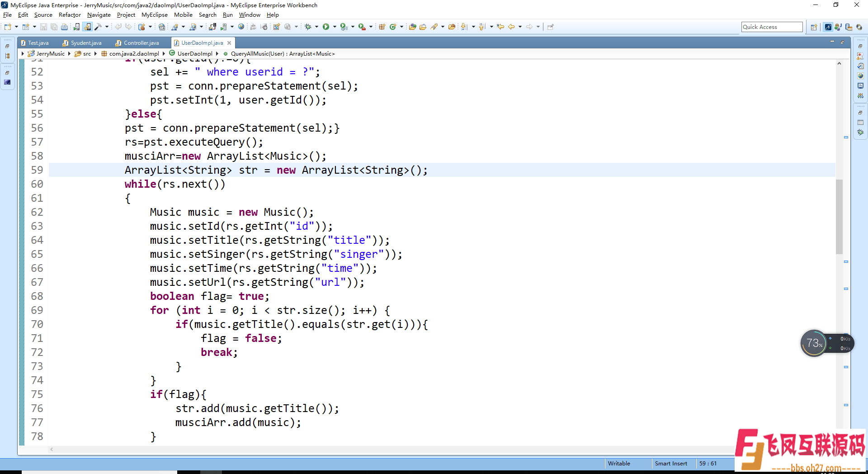
Task: Click the vertical scrollbar thumb
Action: tap(839, 217)
